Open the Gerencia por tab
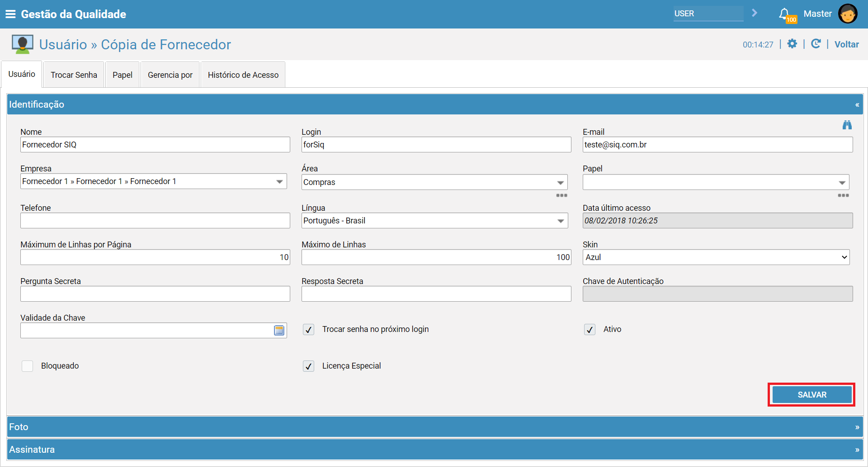The height and width of the screenshot is (469, 868). point(170,75)
